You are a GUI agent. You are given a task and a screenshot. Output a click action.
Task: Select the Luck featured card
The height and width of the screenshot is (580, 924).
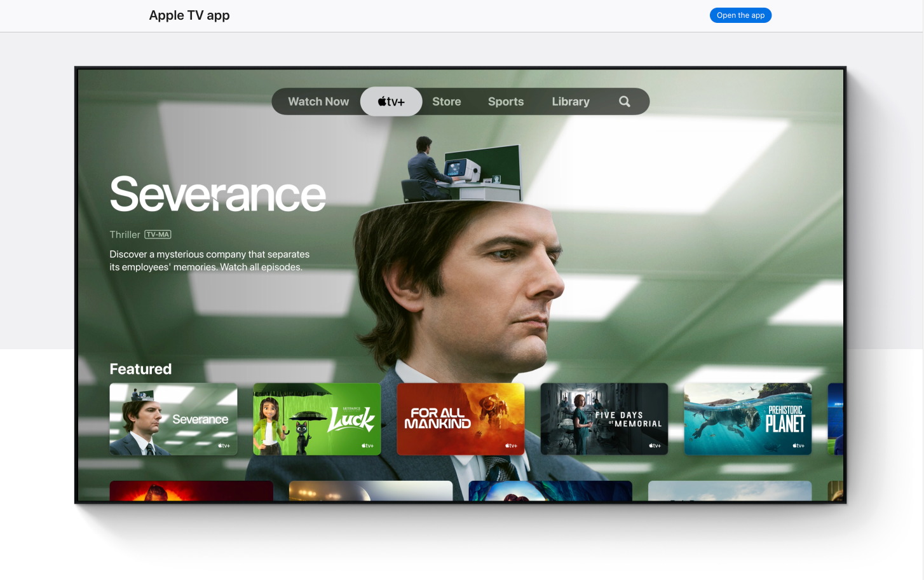coord(317,419)
